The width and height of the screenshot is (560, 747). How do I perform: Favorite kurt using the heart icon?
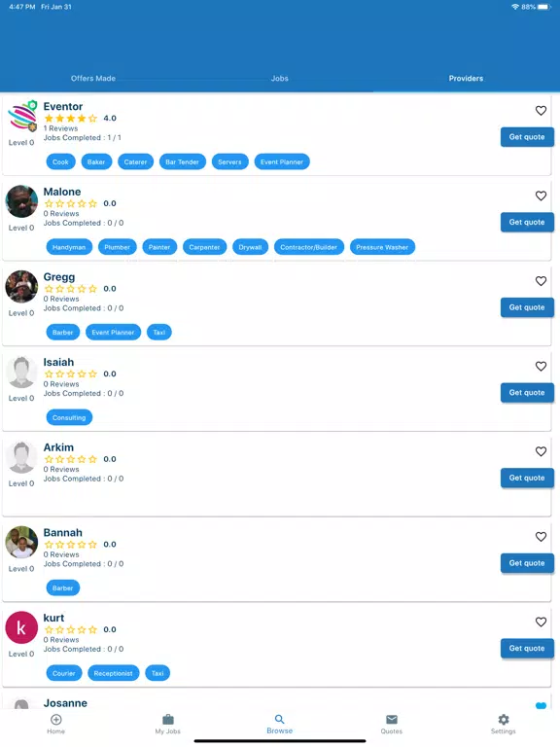(541, 622)
